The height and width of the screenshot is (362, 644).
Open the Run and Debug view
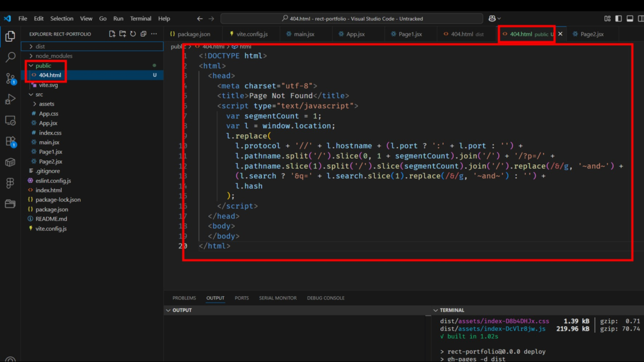pos(10,100)
